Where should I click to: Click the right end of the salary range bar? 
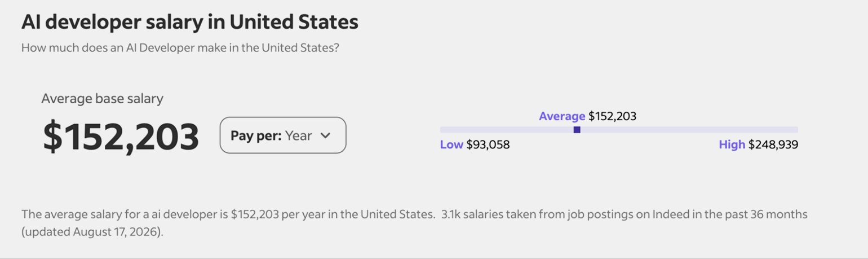[795, 130]
